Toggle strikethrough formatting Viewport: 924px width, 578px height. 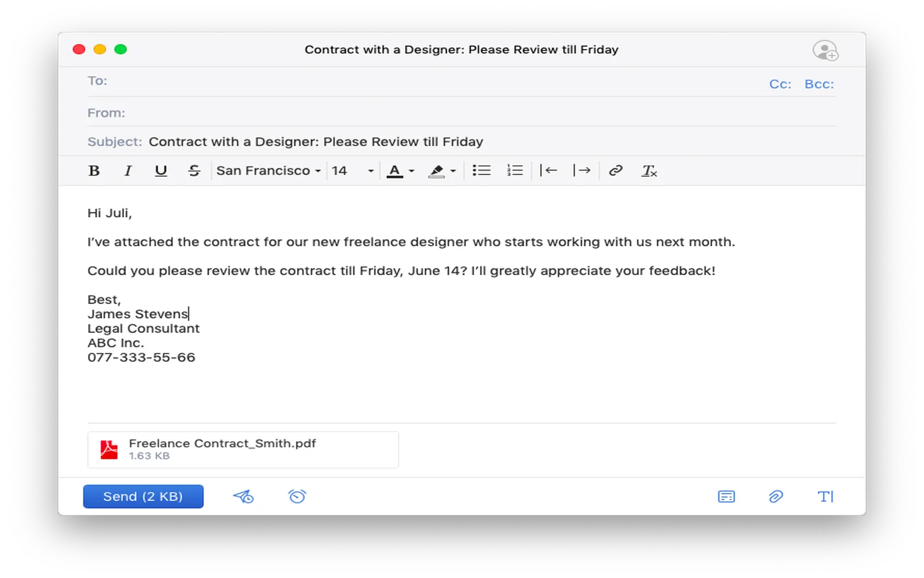pos(194,171)
